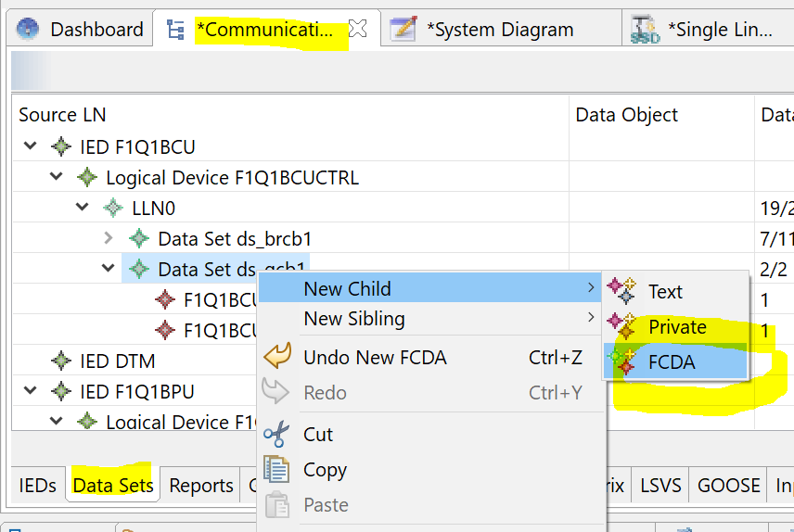
Task: Select the IED DTM tree item
Action: pos(117,361)
